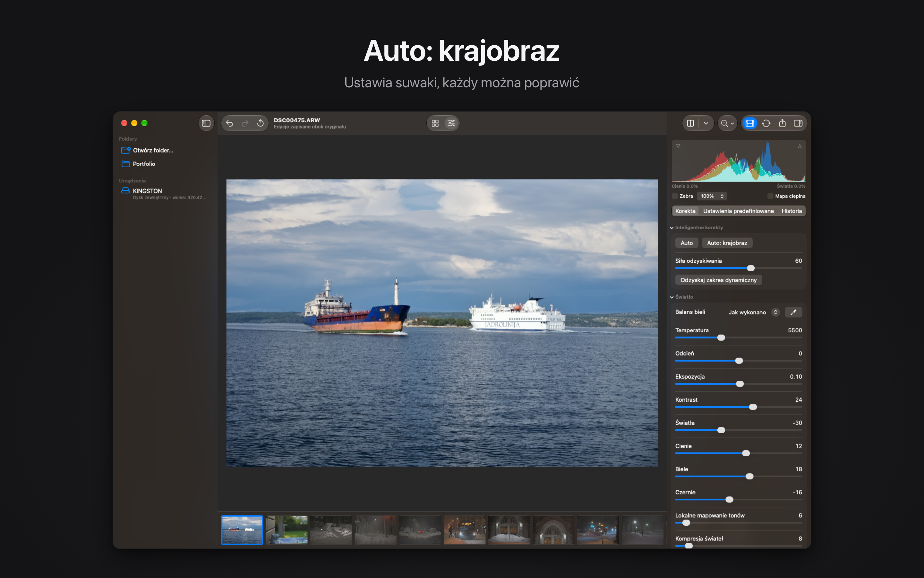
Task: Open the Ustawienia predefiniowane tab
Action: [738, 211]
